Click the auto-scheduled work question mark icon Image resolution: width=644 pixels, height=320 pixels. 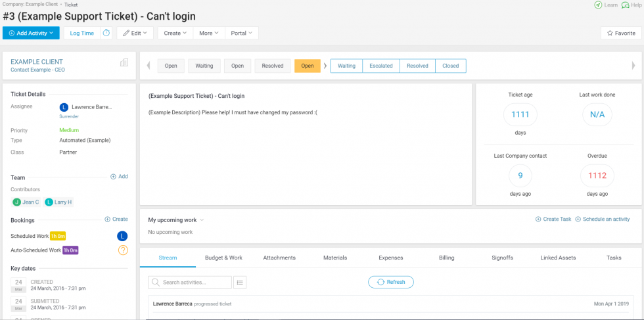pyautogui.click(x=122, y=250)
